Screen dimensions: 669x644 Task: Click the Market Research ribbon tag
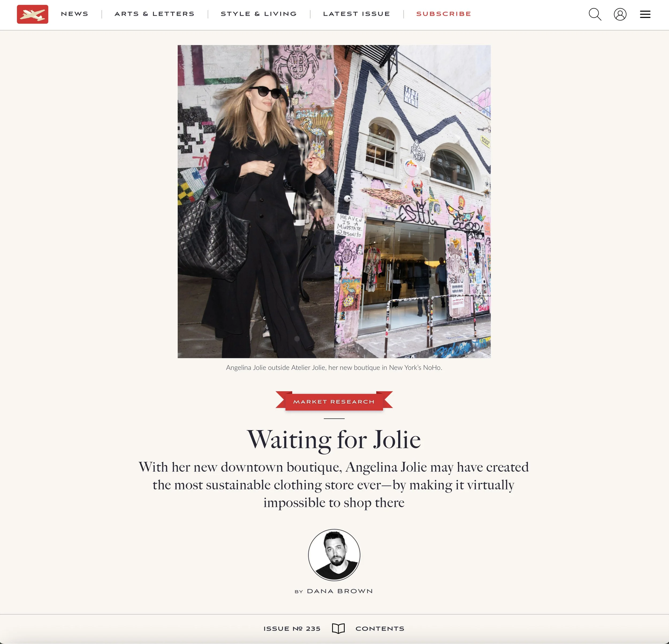(x=334, y=401)
